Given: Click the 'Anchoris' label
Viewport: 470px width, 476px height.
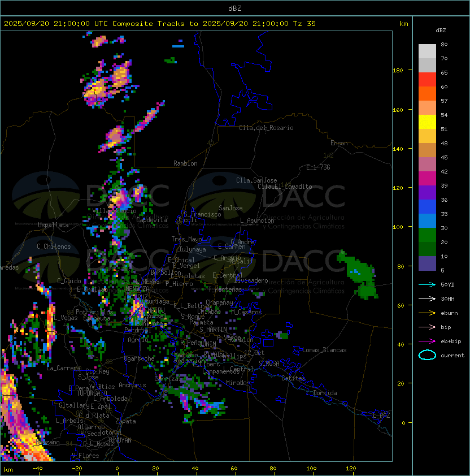Looking at the screenshot, I should point(132,385).
